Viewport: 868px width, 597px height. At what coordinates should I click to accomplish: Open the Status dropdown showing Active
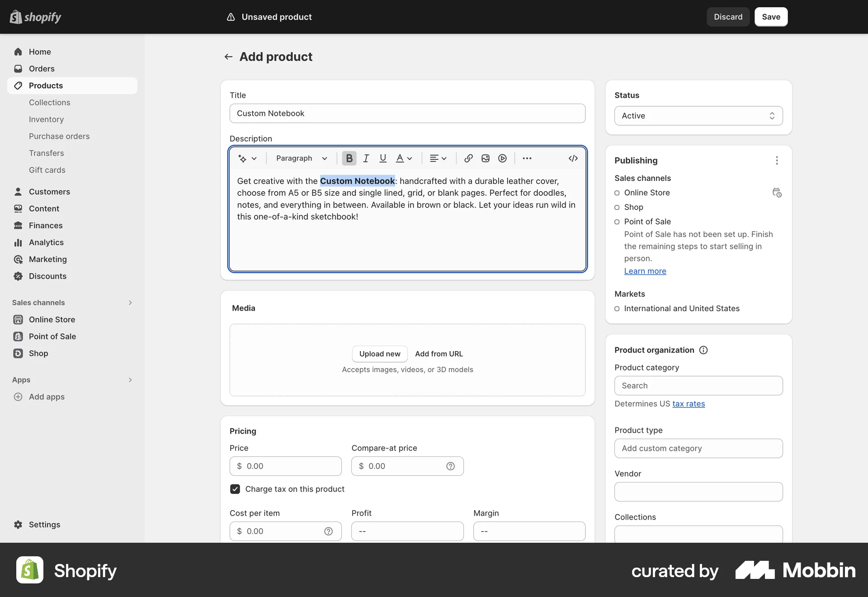pos(698,116)
